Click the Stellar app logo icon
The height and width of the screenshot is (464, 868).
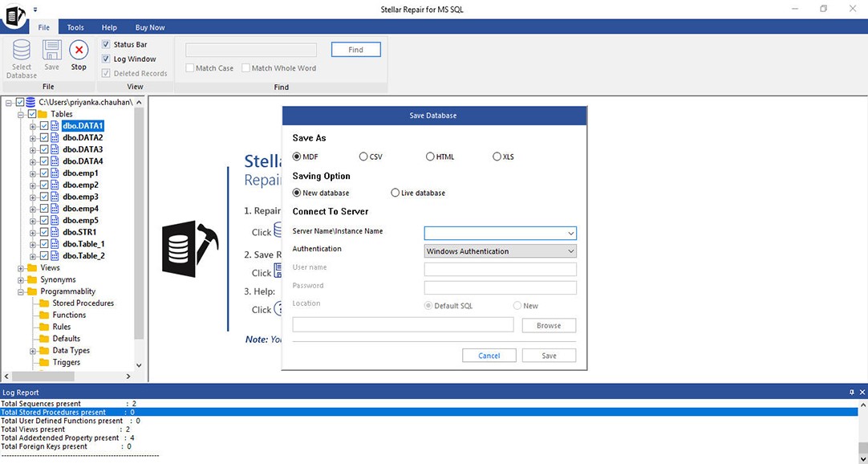click(x=14, y=14)
